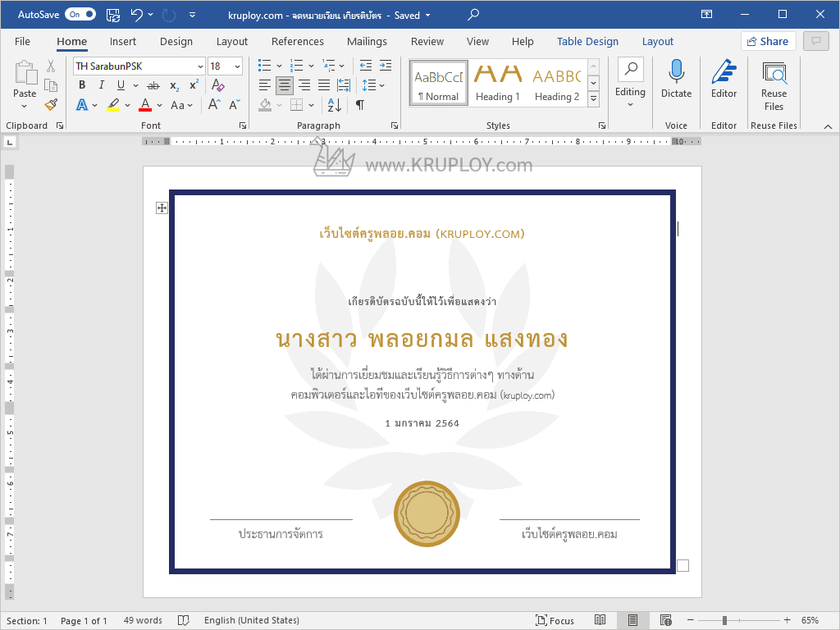Switch to the Insert tab
The height and width of the screenshot is (630, 840).
(123, 41)
